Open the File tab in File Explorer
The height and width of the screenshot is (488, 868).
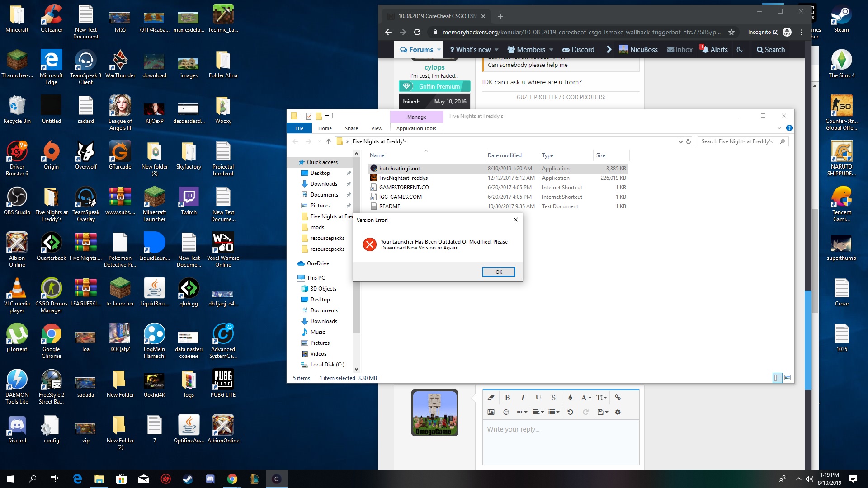pos(299,128)
